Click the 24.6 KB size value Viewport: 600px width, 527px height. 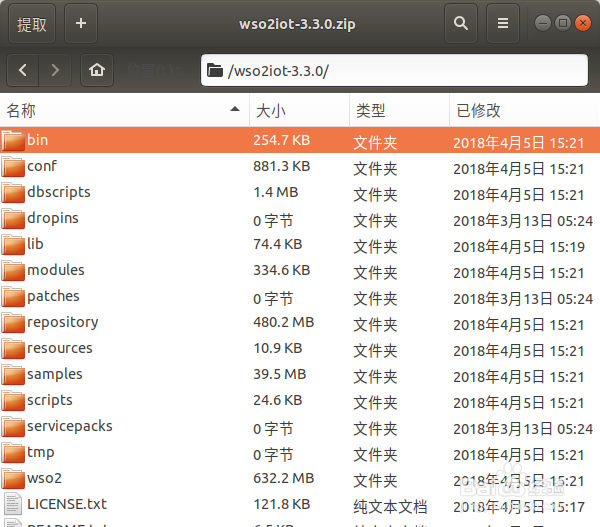[x=278, y=400]
